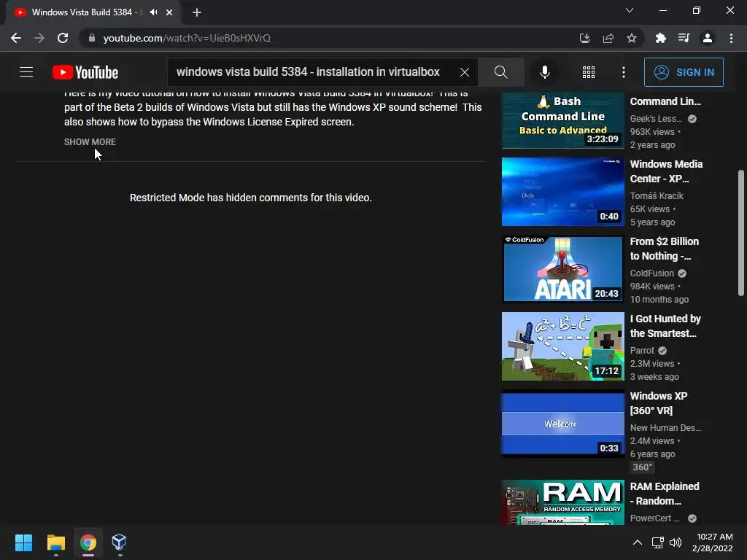
Task: Open the 17:12 Minecraft video thumbnail
Action: coord(562,346)
